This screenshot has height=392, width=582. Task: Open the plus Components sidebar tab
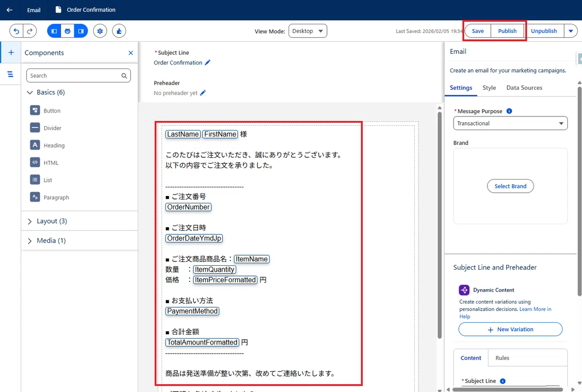pos(11,52)
